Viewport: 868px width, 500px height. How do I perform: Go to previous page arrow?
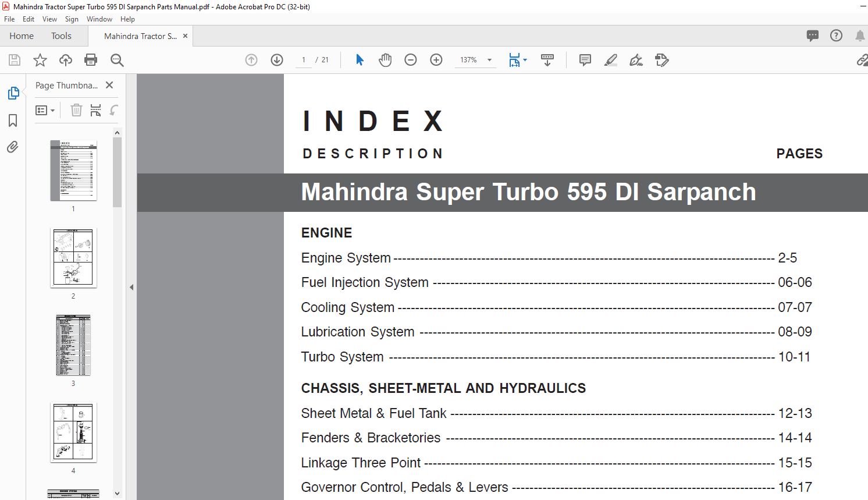[251, 60]
